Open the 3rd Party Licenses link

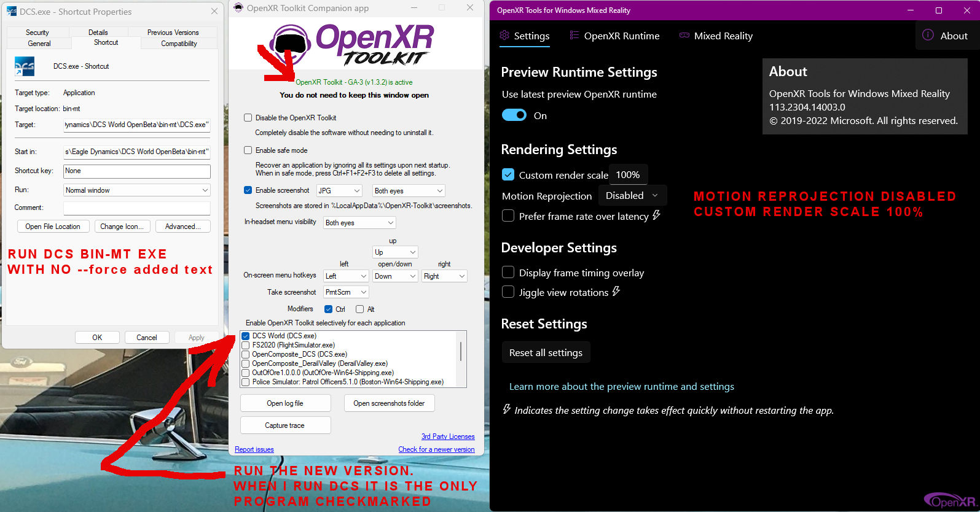448,436
